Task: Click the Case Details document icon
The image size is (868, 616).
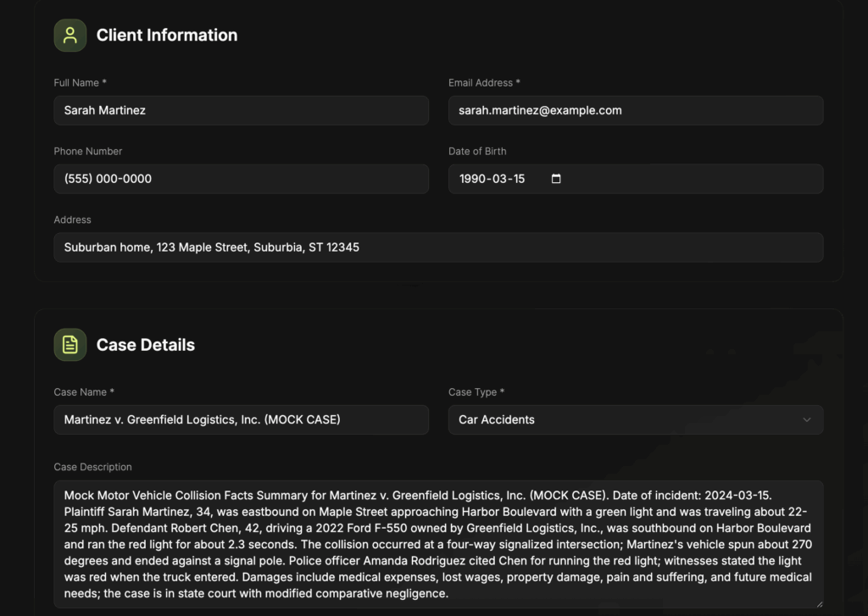Action: 70,345
